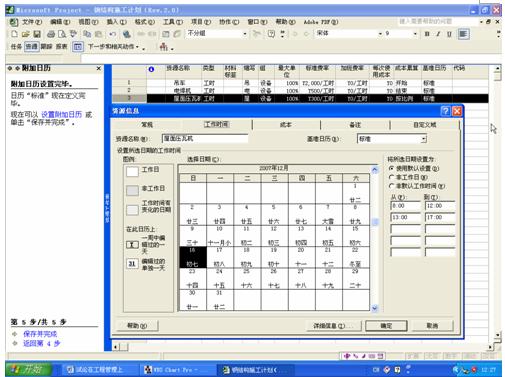Click the dialog help question-mark icon

pos(445,111)
